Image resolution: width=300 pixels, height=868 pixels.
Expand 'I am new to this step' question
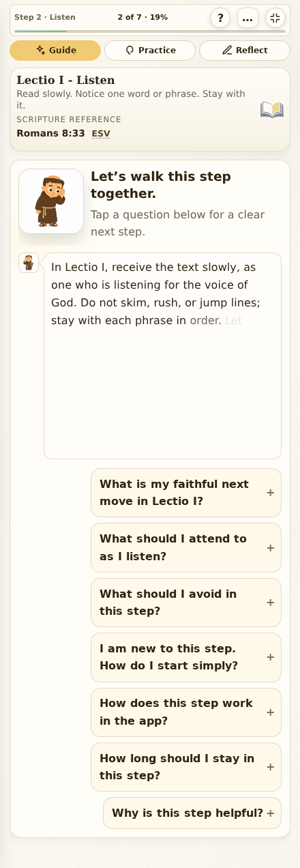186,657
